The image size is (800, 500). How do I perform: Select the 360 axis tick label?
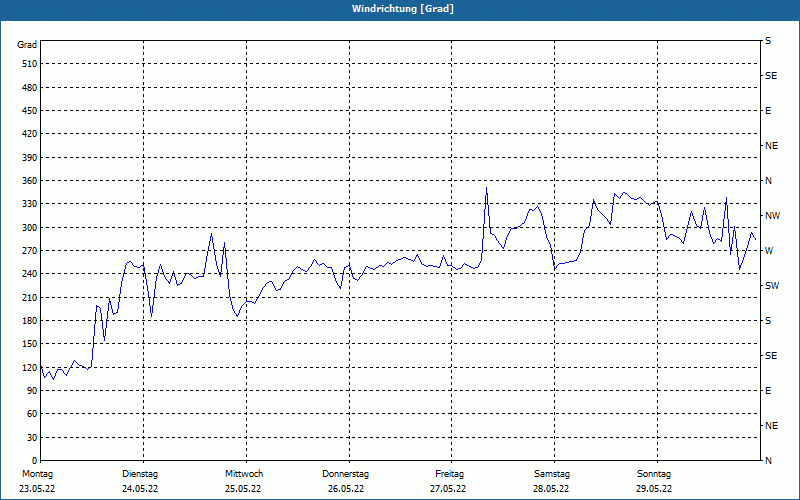[x=30, y=181]
